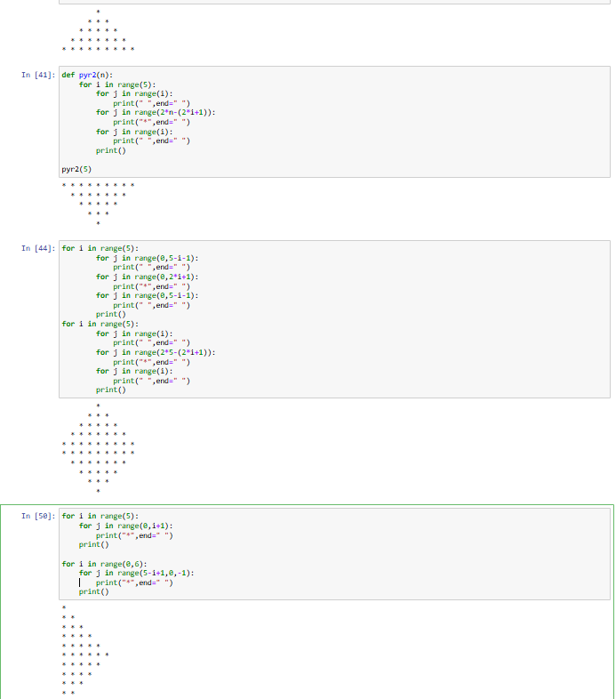The height and width of the screenshot is (699, 616).
Task: Click the 'range(2*5-(2*i+1))' loop line
Action: pyautogui.click(x=156, y=353)
